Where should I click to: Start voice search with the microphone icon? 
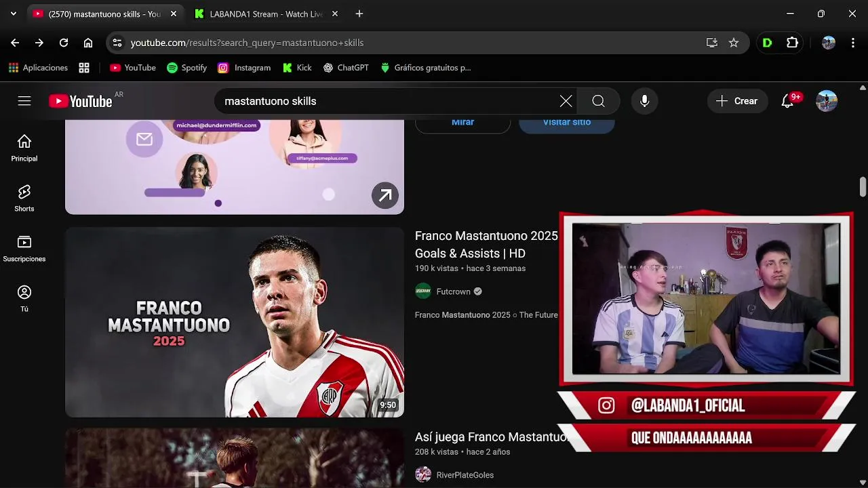point(644,101)
